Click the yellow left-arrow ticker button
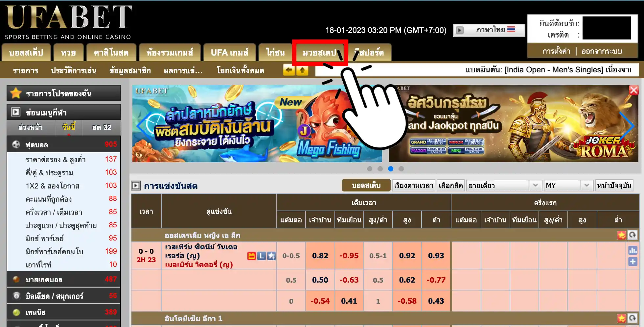The height and width of the screenshot is (327, 644). (x=289, y=70)
